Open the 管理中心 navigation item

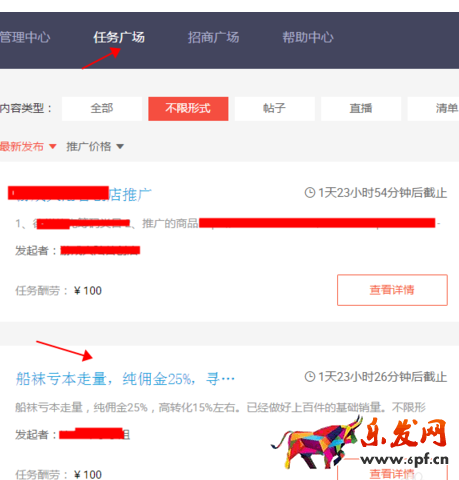coord(25,37)
